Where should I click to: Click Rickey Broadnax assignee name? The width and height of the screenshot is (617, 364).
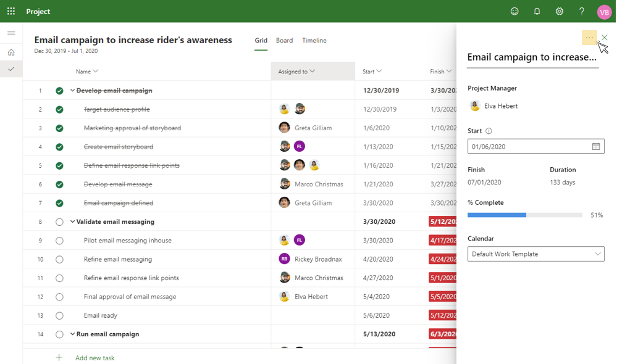318,259
